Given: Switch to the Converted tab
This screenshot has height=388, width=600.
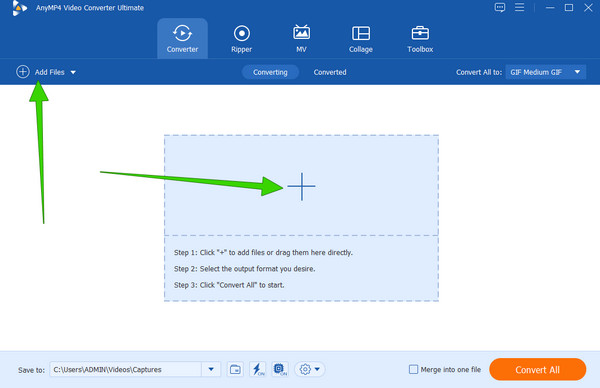Looking at the screenshot, I should 330,72.
